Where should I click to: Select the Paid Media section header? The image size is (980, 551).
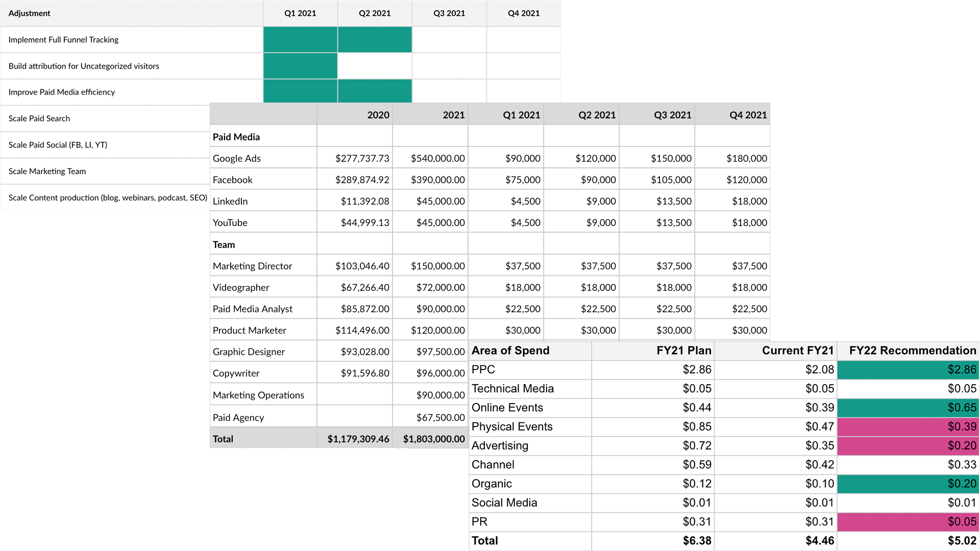click(236, 137)
